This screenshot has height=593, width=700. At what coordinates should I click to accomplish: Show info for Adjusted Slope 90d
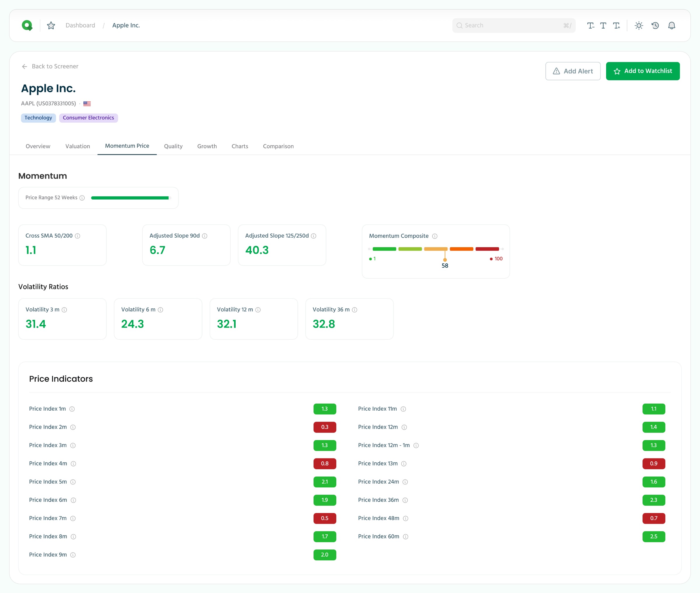204,236
